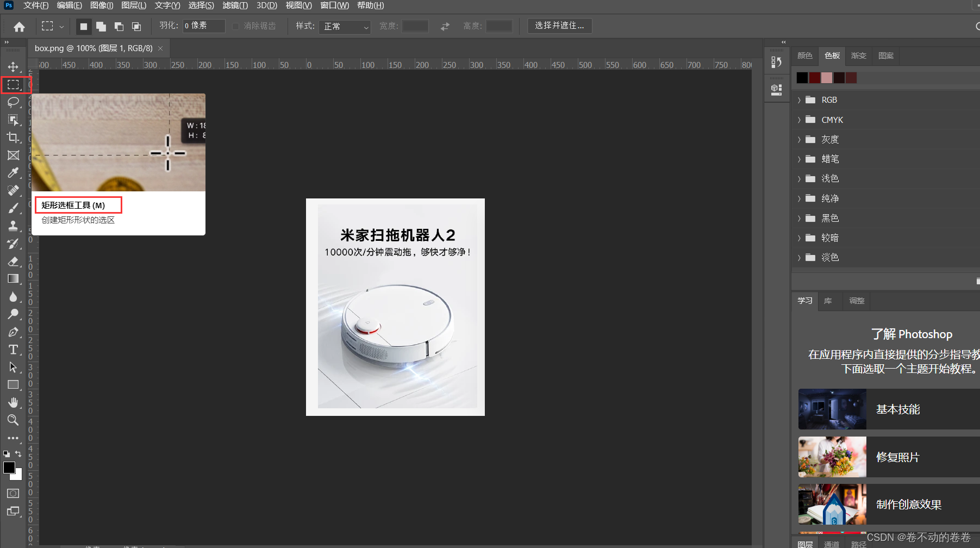
Task: Select the Hand tool
Action: (x=13, y=402)
